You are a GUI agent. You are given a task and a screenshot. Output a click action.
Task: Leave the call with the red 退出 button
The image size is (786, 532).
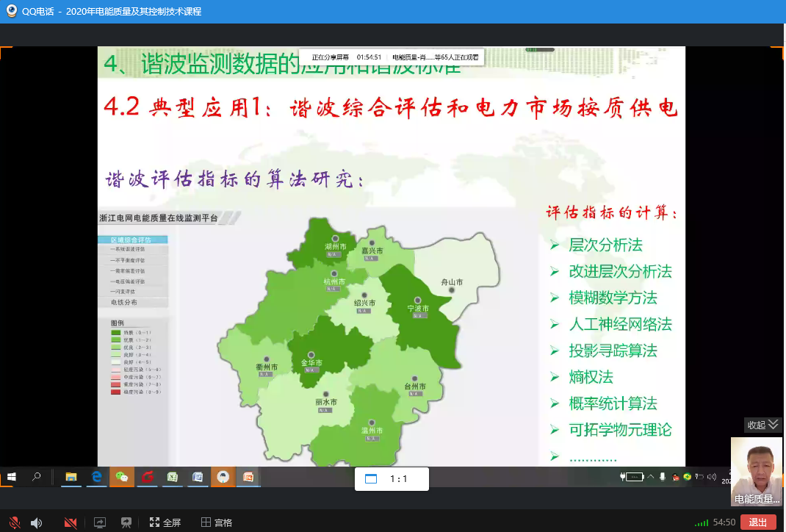[x=757, y=522]
